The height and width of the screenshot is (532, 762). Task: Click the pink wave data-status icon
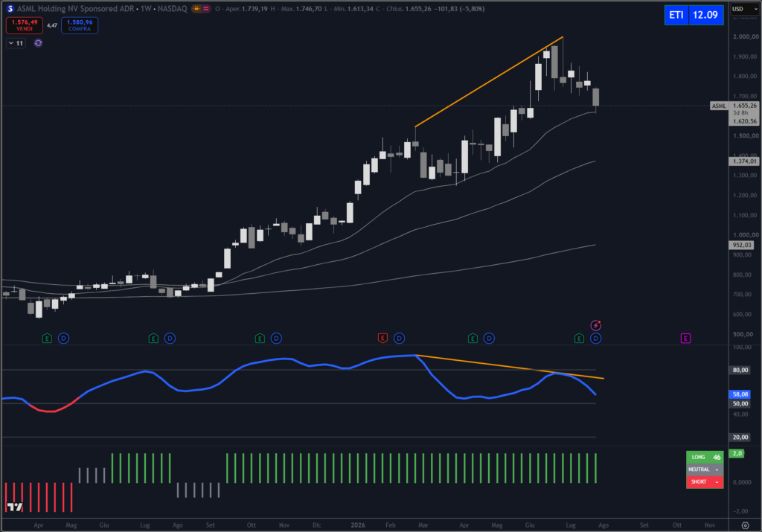pyautogui.click(x=206, y=9)
